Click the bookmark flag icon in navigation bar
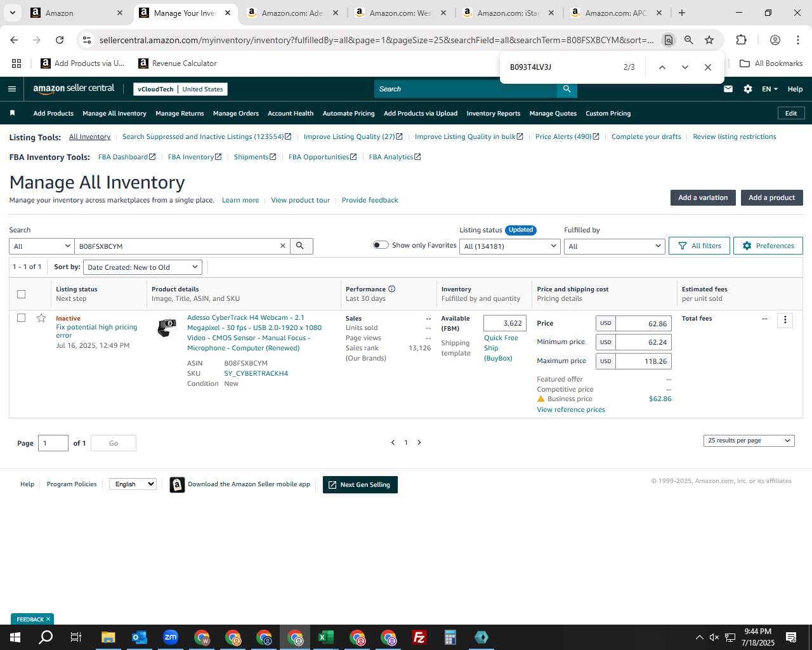812x650 pixels. pyautogui.click(x=12, y=113)
